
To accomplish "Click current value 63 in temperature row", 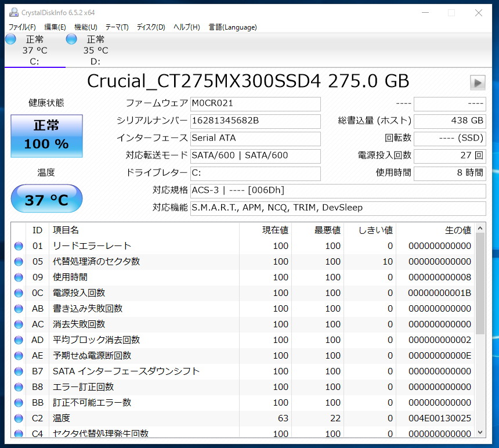I will point(283,418).
